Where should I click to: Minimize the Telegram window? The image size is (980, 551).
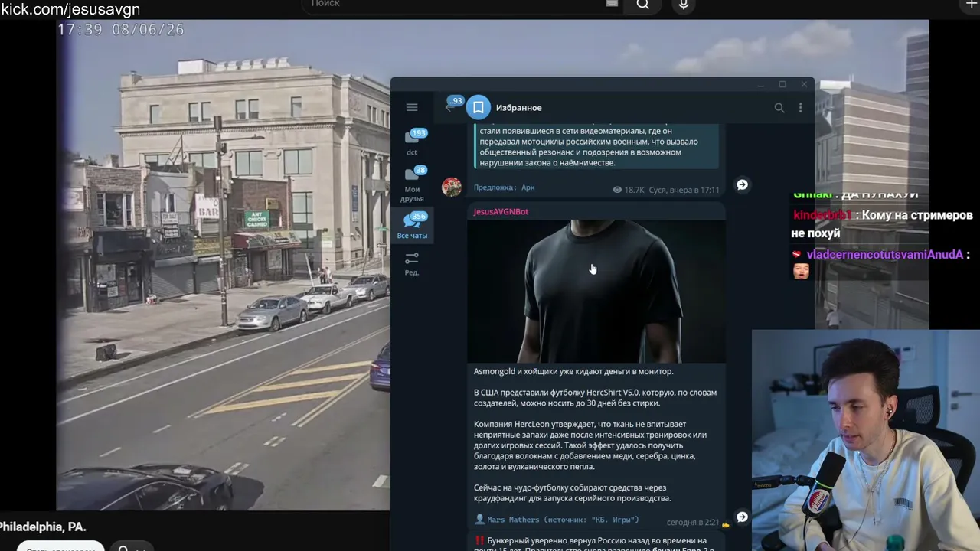pos(760,84)
